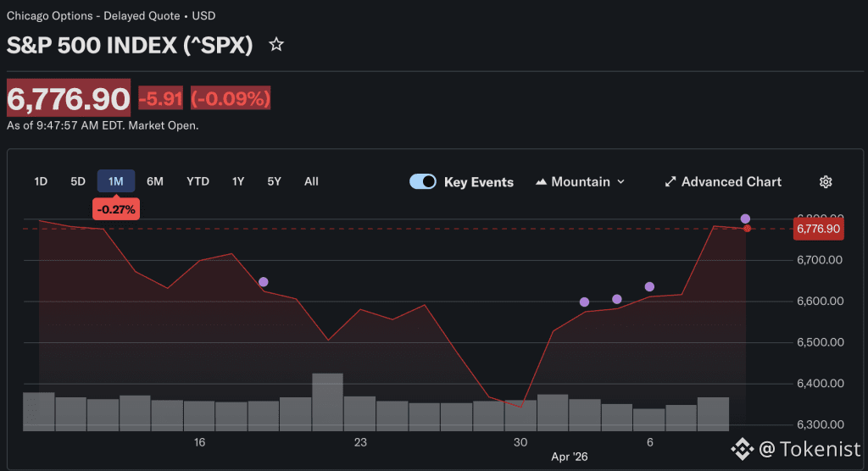Click the 6,776.90 price label on axis
This screenshot has height=471, width=868.
click(x=818, y=229)
